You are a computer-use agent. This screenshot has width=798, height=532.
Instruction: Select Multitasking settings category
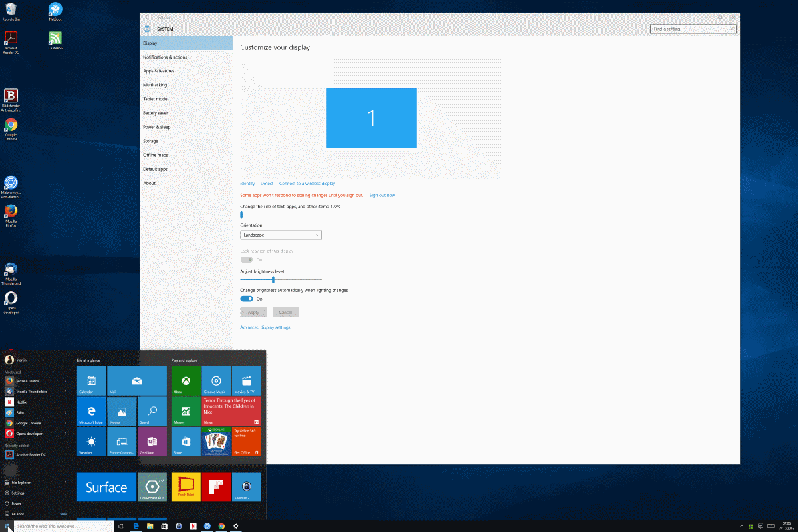[187, 85]
